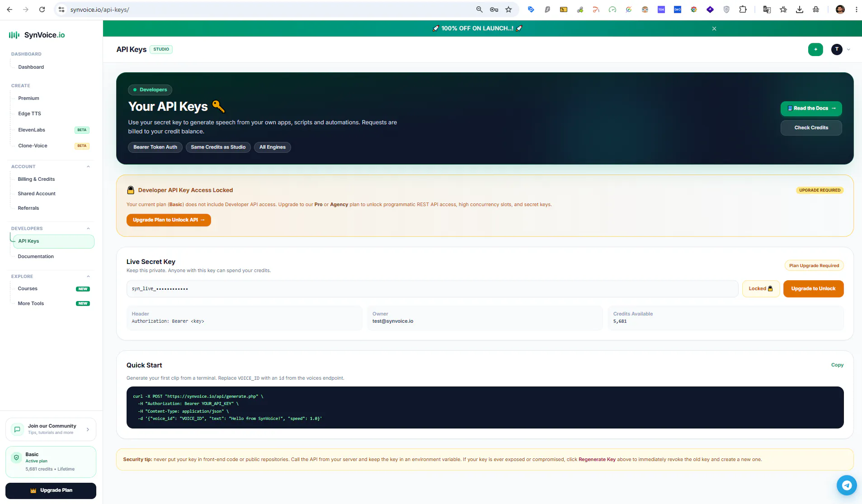Viewport: 862px width, 504px height.
Task: Click the Locked button beside the key
Action: [x=761, y=289]
